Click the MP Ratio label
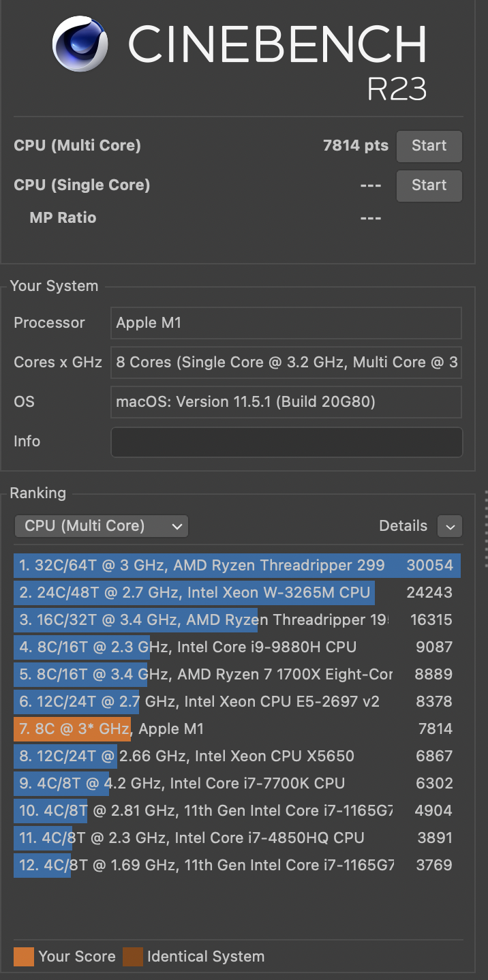488x980 pixels. (x=63, y=218)
